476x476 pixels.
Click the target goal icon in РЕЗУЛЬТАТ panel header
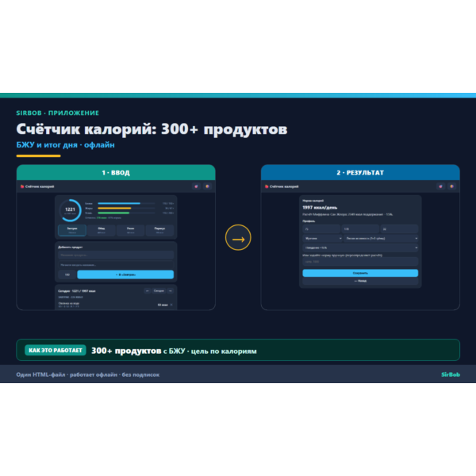click(x=441, y=186)
